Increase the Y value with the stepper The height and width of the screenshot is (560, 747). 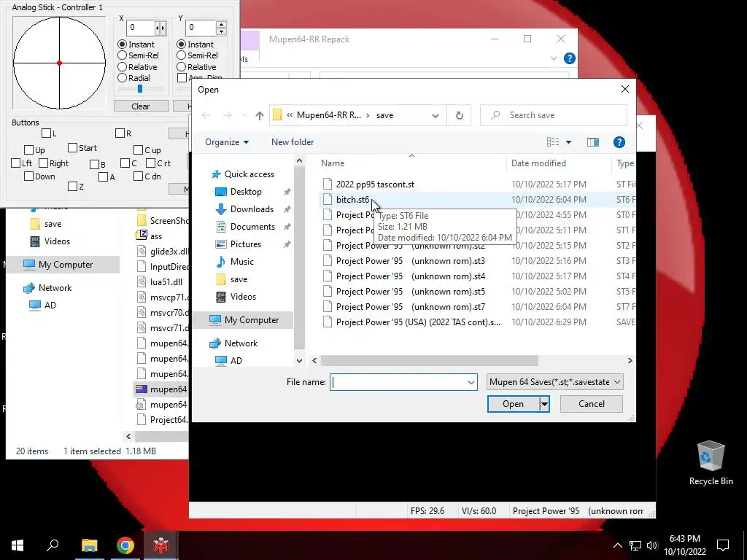[x=221, y=24]
